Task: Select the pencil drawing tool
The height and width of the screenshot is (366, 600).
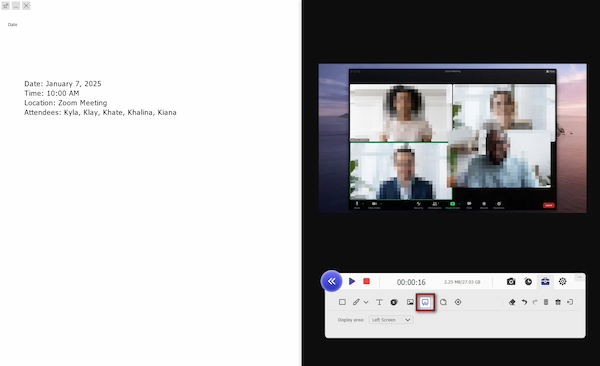Action: 356,302
